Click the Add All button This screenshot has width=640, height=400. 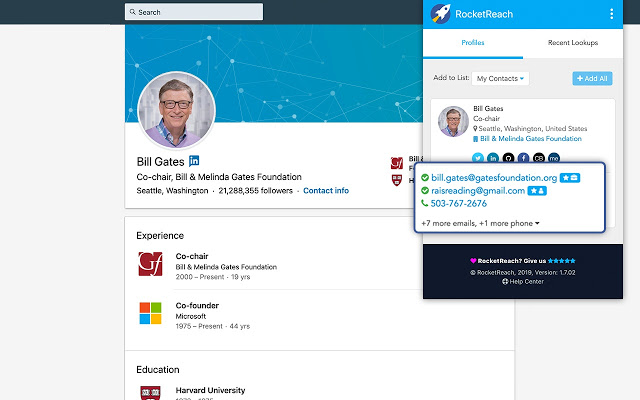[x=592, y=78]
